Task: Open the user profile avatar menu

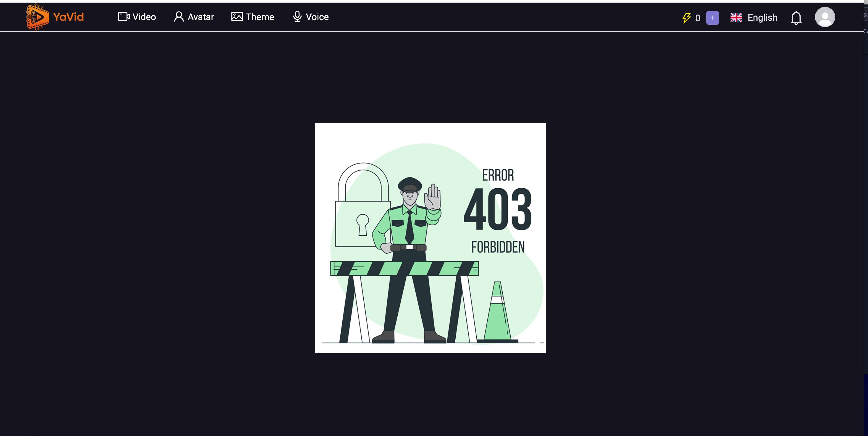Action: [824, 17]
